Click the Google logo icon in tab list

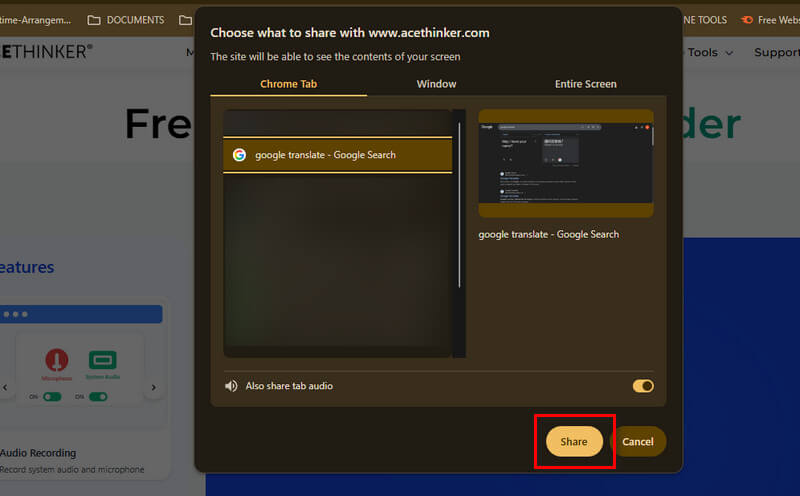(x=239, y=155)
